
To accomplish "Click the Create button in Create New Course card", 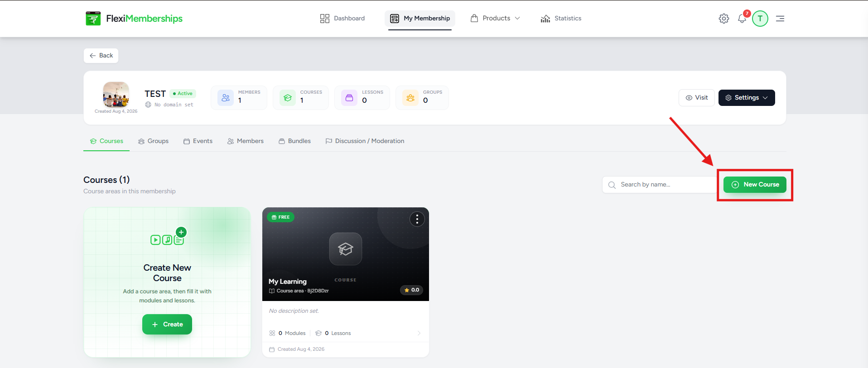I will click(167, 325).
